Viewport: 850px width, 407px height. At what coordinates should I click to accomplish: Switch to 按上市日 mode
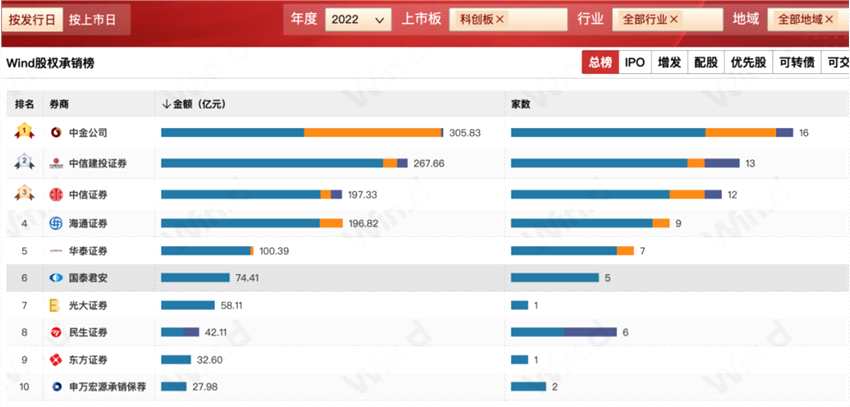pyautogui.click(x=92, y=20)
